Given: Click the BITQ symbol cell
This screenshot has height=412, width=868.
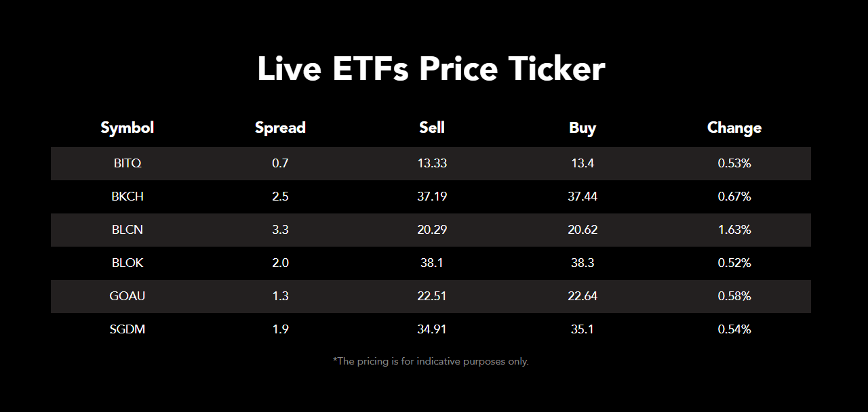Looking at the screenshot, I should coord(127,163).
